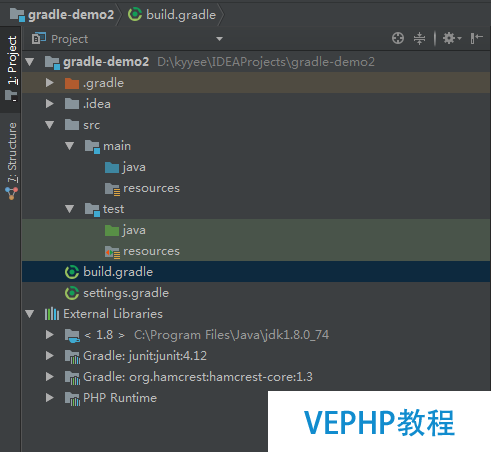491x452 pixels.
Task: Expand the .gradle folder
Action: [x=50, y=83]
